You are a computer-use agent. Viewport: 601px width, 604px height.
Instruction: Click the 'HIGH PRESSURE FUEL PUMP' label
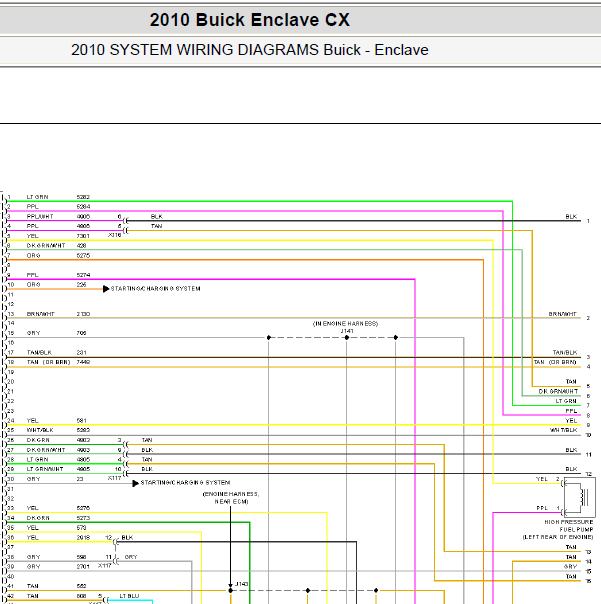(569, 526)
